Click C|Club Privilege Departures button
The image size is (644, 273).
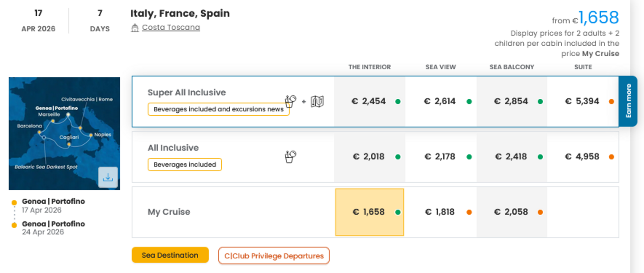click(274, 256)
